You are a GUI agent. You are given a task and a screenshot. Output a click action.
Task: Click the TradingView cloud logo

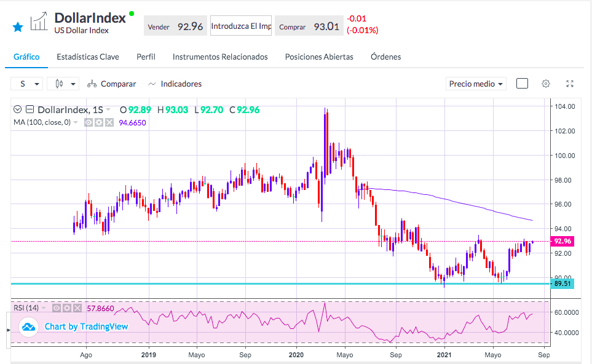click(28, 327)
